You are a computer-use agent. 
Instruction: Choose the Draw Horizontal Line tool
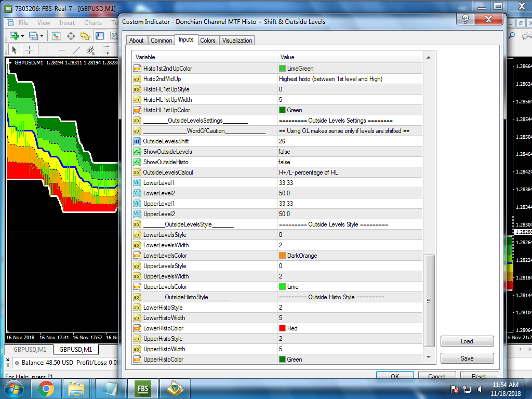coord(62,50)
